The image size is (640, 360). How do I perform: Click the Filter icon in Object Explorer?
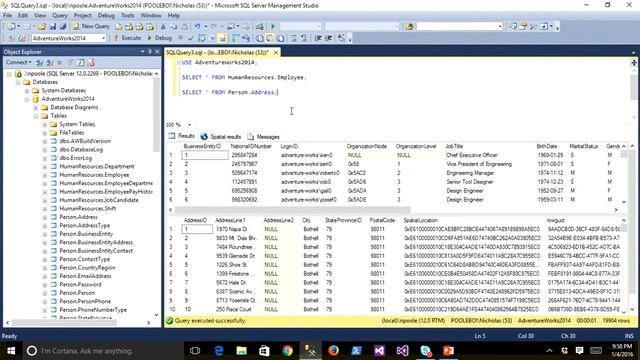pyautogui.click(x=71, y=62)
